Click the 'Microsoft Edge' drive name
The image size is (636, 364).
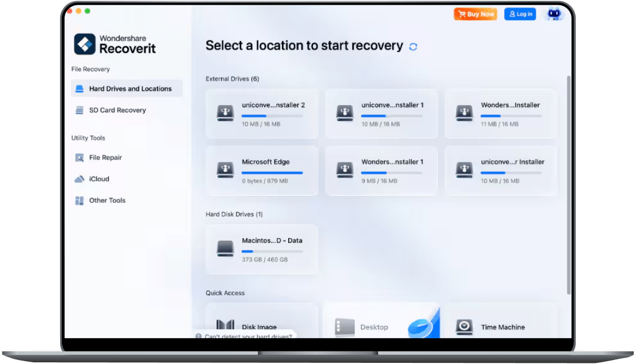tap(266, 162)
